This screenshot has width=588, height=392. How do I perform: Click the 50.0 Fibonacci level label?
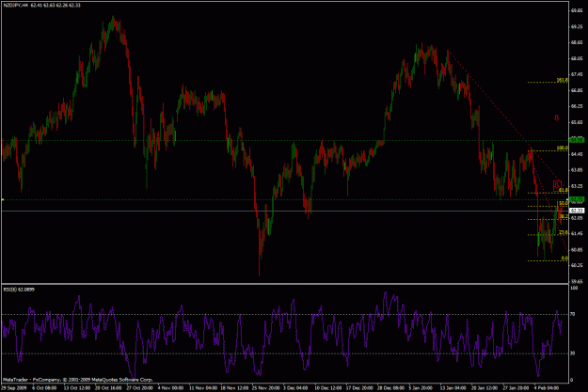564,203
